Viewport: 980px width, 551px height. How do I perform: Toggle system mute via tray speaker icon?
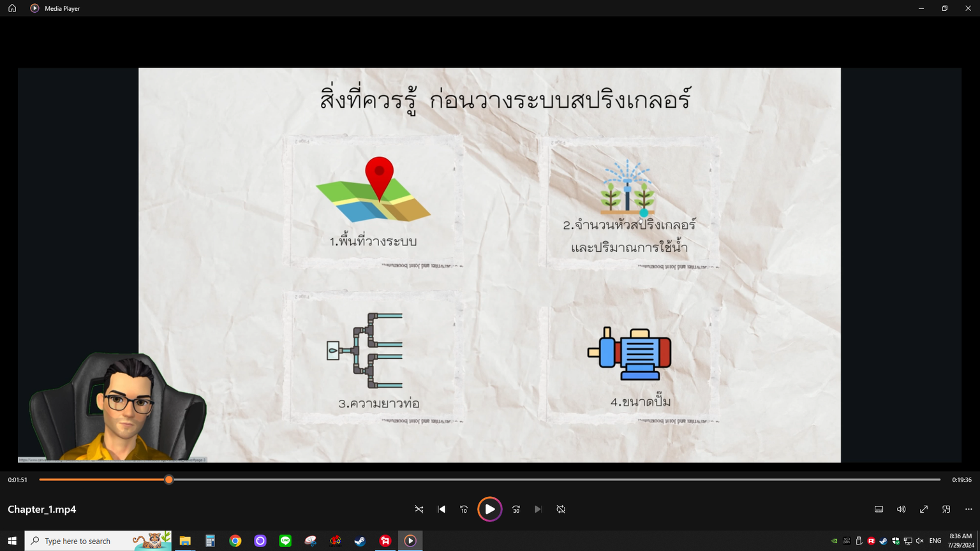[919, 541]
